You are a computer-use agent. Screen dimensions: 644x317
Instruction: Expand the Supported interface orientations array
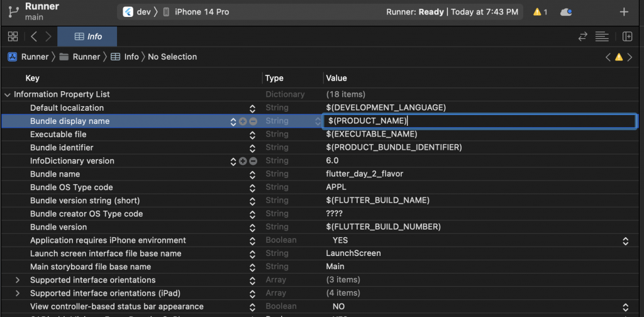tap(17, 281)
